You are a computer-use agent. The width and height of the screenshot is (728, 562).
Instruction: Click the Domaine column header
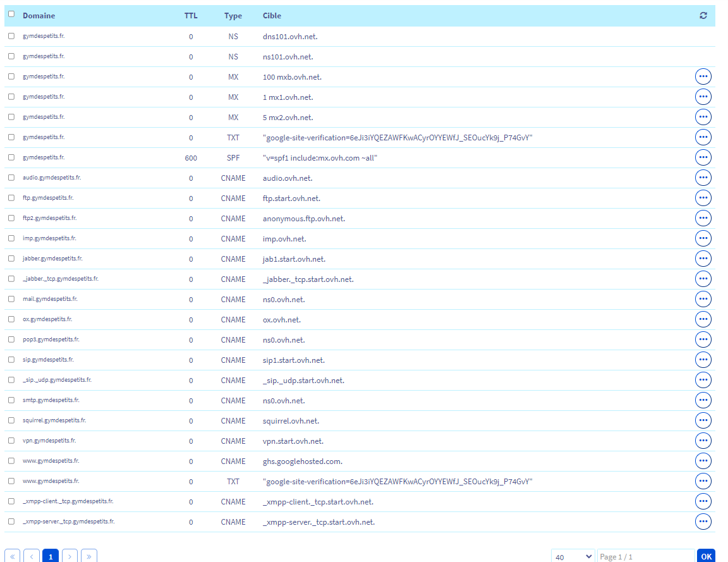pos(39,16)
